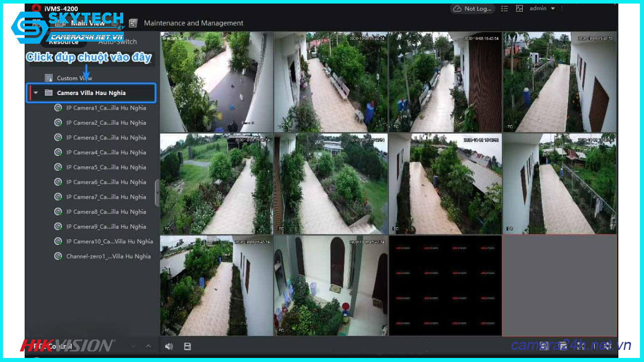Viewport: 644px width, 362px height.
Task: Collapse the Camera Villa Hau Nghia group
Action: pos(35,93)
